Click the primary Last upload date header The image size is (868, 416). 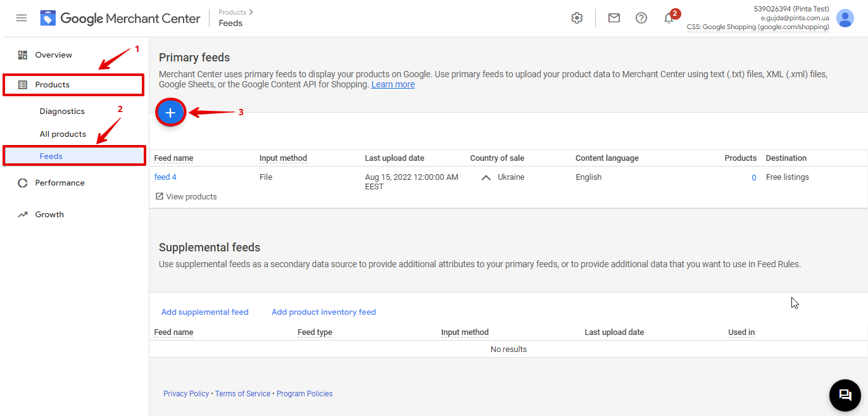pyautogui.click(x=394, y=158)
